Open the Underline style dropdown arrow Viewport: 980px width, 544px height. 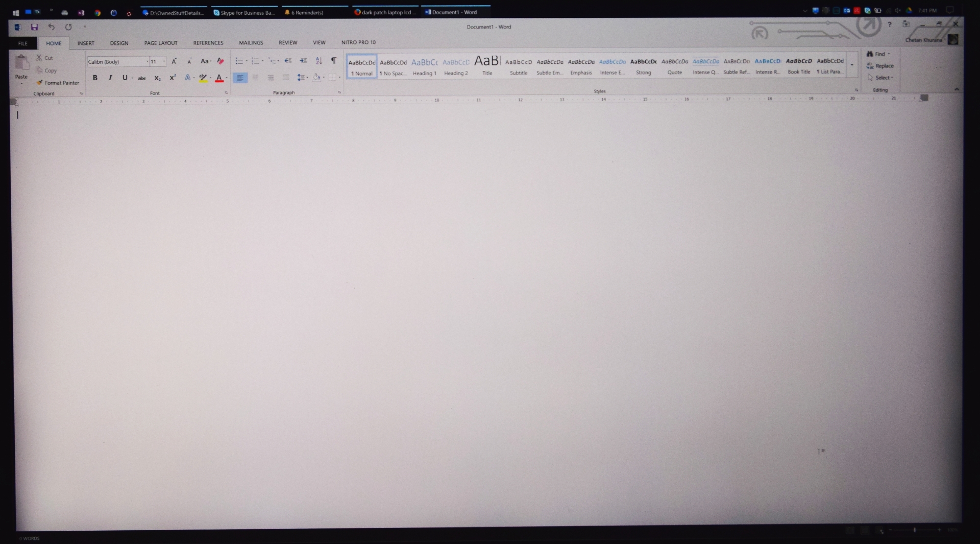[133, 78]
